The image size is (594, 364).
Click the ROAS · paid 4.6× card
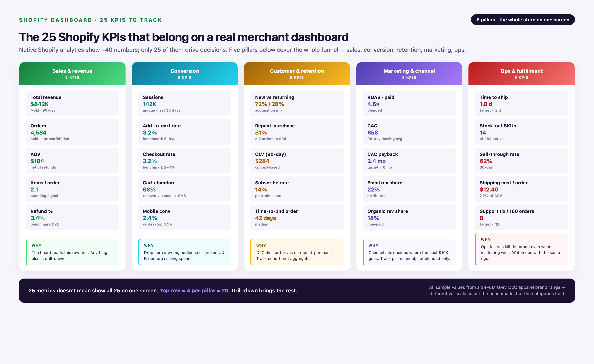click(x=409, y=103)
